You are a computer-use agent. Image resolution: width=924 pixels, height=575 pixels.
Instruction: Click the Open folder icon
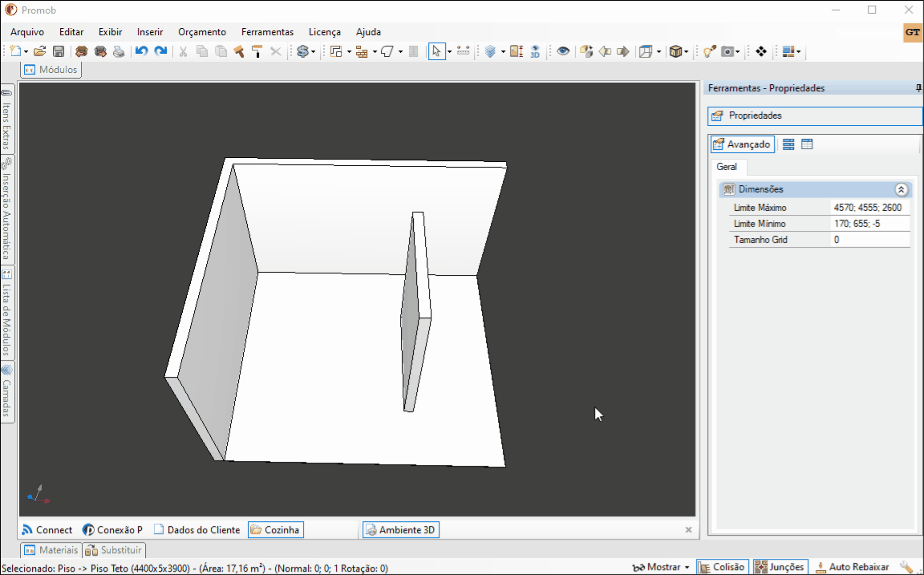pos(39,51)
